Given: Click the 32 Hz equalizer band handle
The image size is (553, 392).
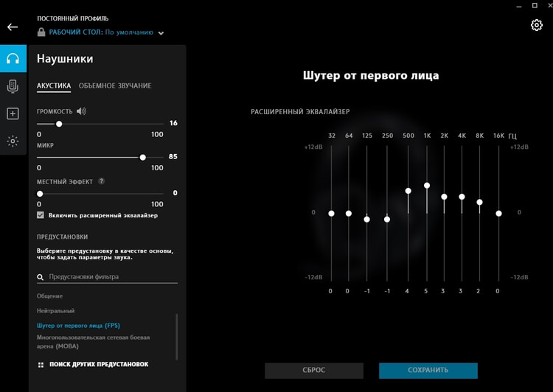Looking at the screenshot, I should (x=331, y=214).
